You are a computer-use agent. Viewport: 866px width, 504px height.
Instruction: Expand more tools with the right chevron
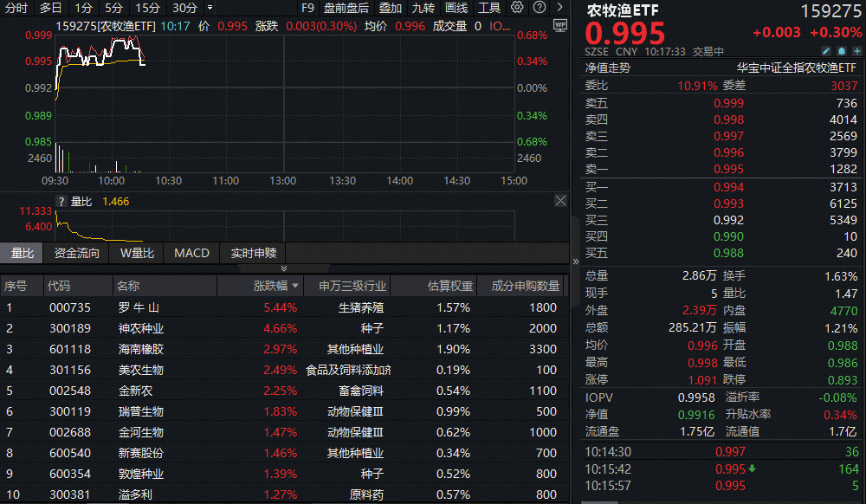(x=559, y=7)
